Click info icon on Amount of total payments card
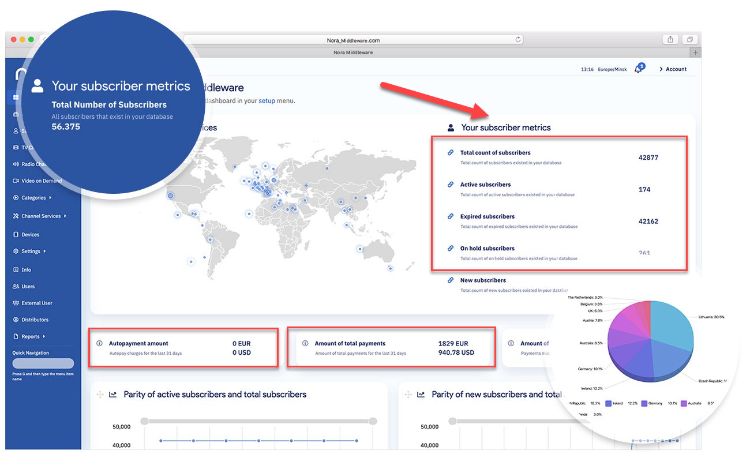The height and width of the screenshot is (473, 750). coord(305,343)
